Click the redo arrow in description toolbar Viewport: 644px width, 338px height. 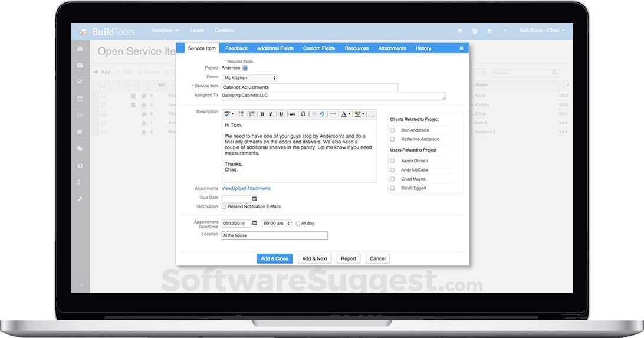[314, 114]
